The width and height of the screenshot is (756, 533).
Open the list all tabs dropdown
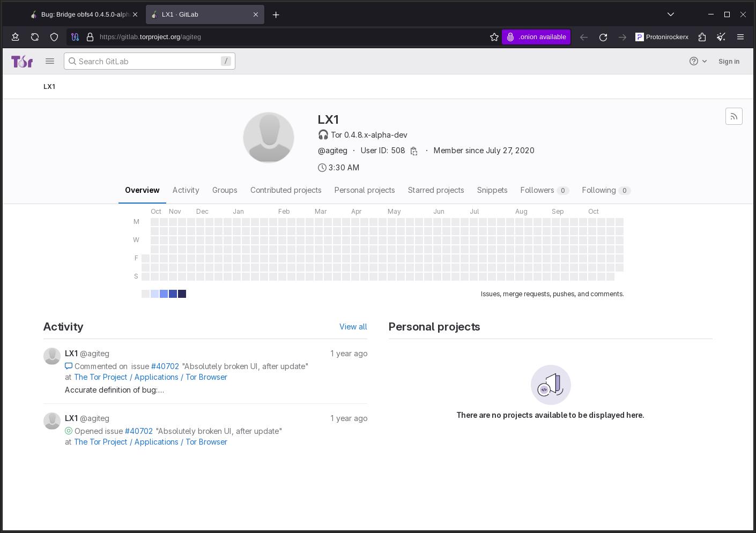(x=670, y=14)
